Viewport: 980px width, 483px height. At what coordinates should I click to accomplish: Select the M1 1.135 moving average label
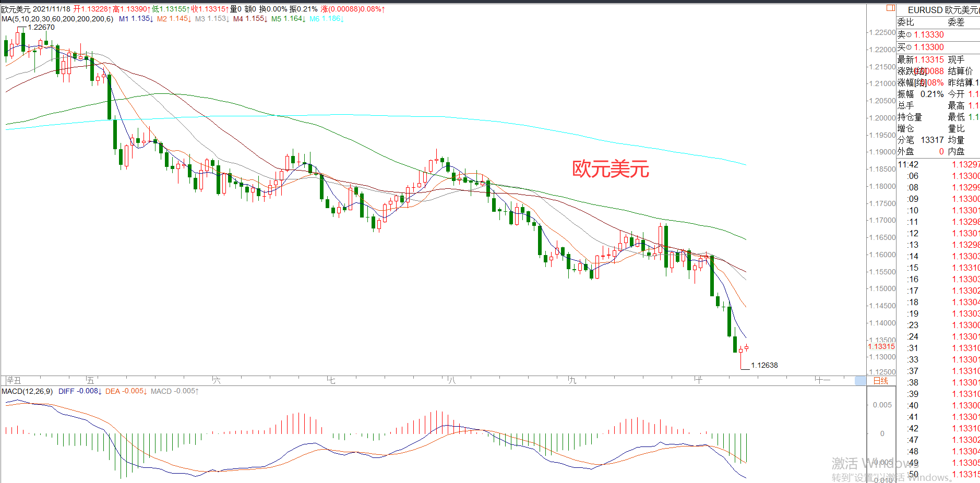coord(136,19)
